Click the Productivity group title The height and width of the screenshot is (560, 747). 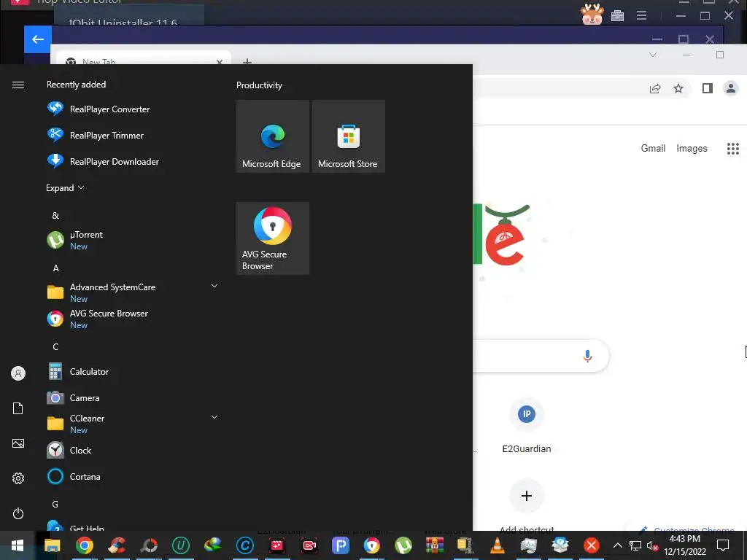(259, 85)
